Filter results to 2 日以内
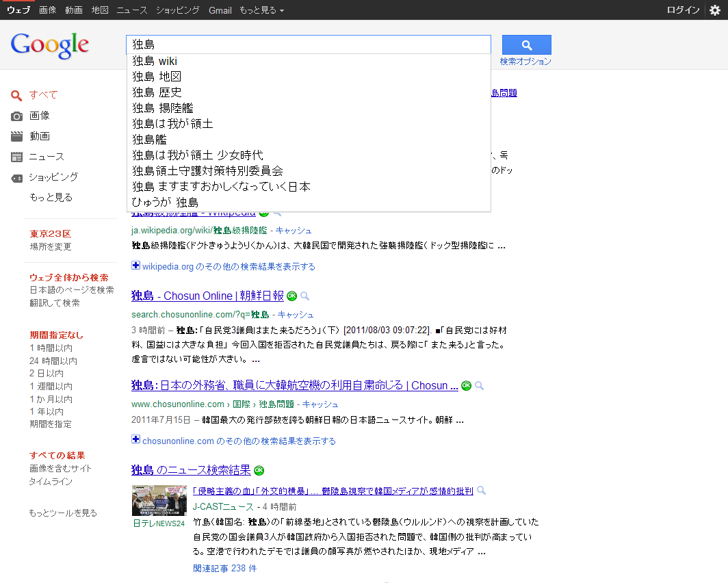Viewport: 728px width, 583px height. click(47, 373)
